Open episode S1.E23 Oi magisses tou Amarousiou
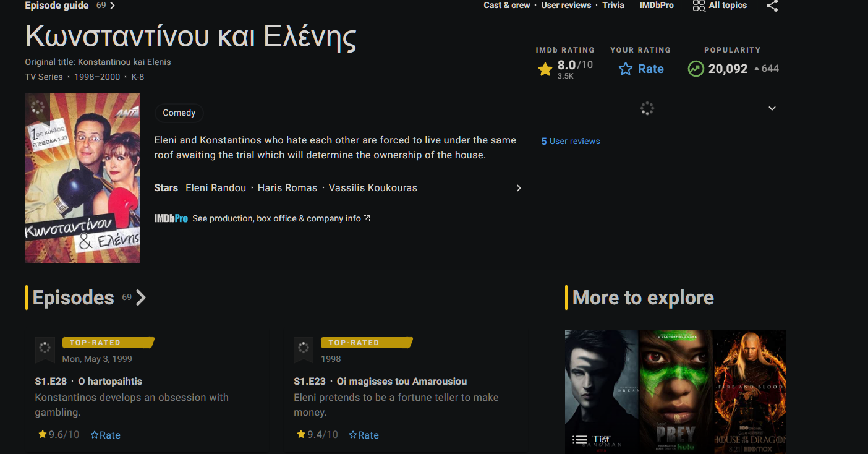 tap(380, 382)
